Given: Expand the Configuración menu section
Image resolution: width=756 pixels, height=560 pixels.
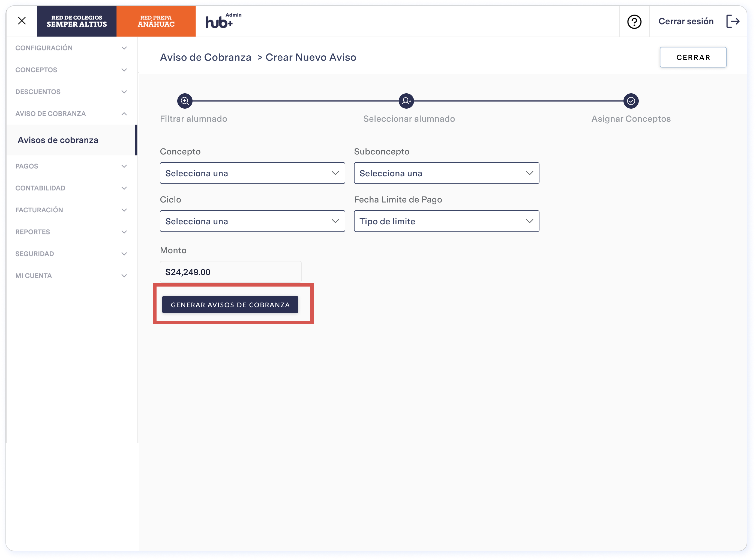Looking at the screenshot, I should point(71,48).
